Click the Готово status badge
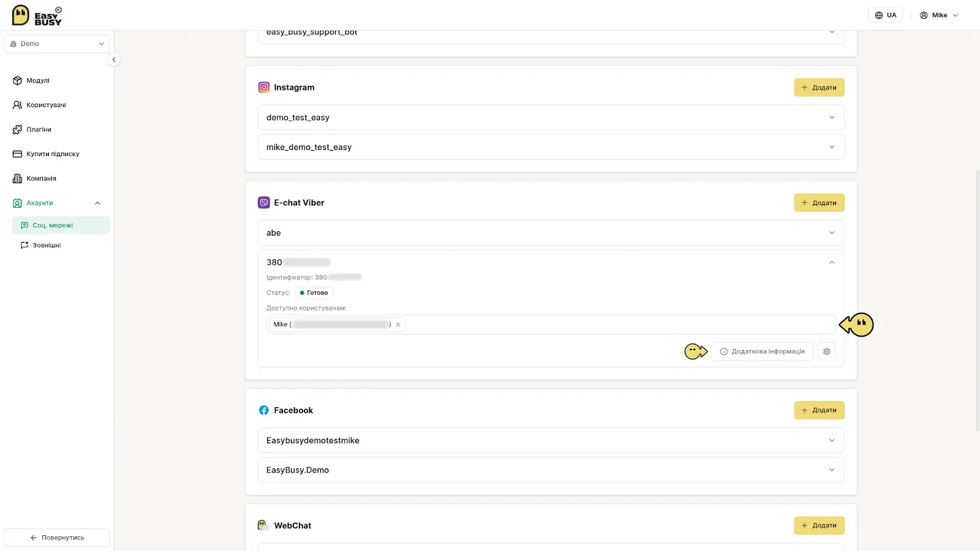 click(x=314, y=293)
